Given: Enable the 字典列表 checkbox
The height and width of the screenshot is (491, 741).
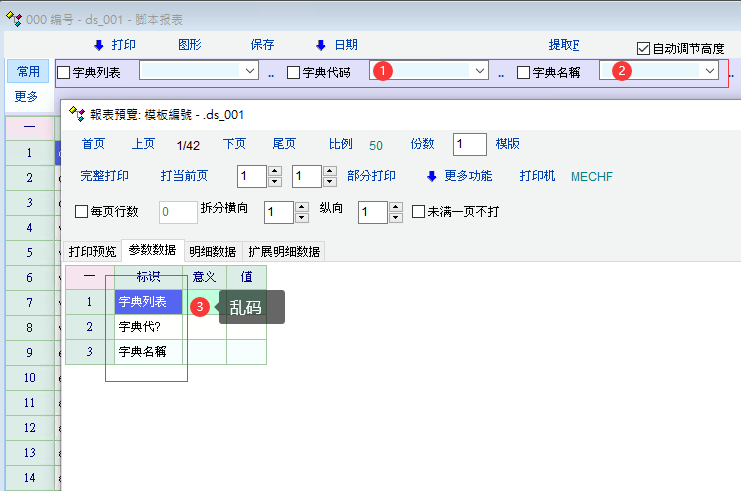Looking at the screenshot, I should point(65,72).
